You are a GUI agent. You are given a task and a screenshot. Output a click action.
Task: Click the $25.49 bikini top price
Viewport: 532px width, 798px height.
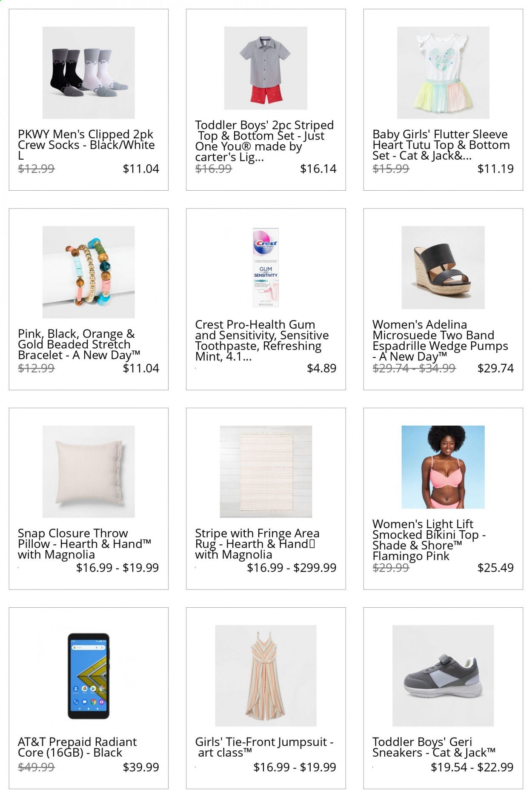(495, 568)
